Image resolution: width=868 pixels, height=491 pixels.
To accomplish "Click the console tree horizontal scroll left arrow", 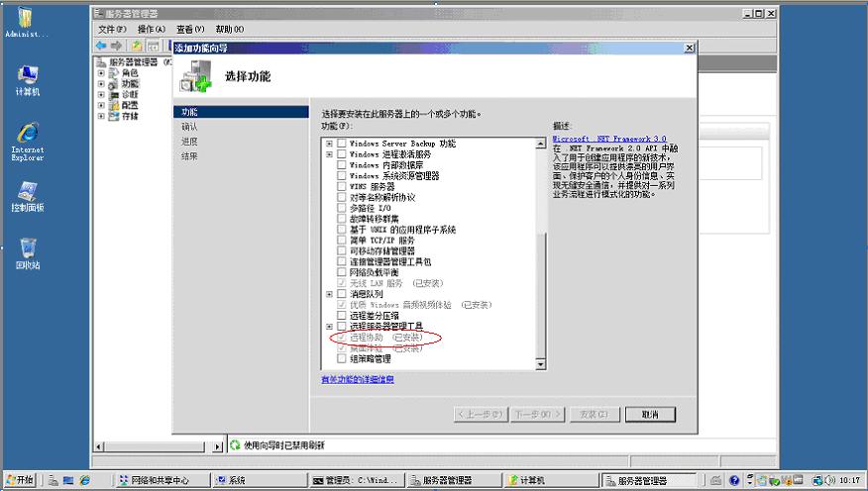I will [x=99, y=446].
